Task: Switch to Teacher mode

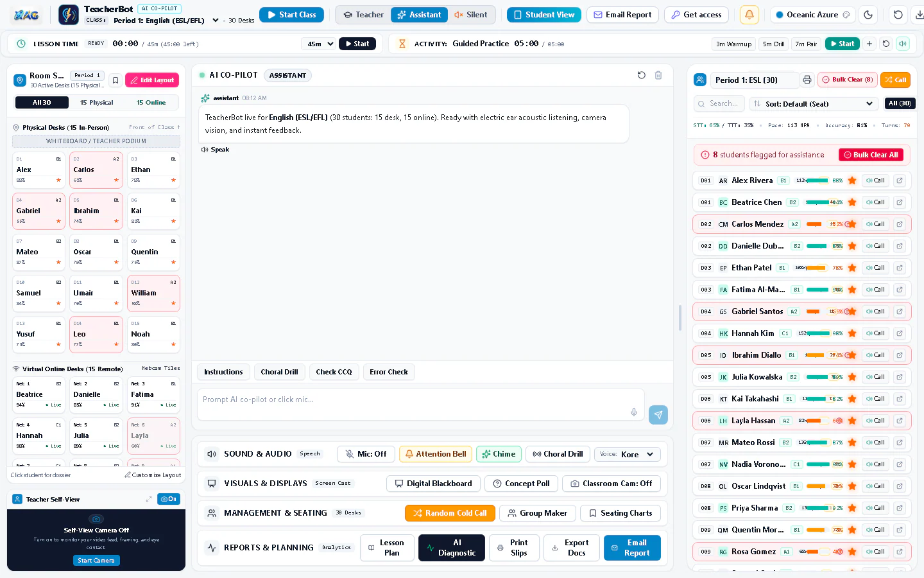Action: click(x=363, y=15)
